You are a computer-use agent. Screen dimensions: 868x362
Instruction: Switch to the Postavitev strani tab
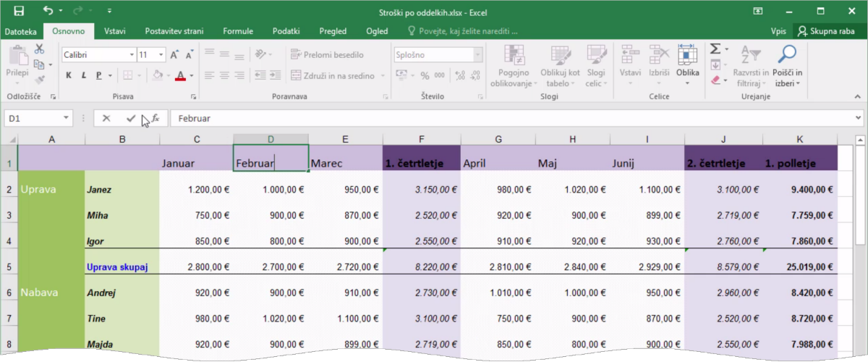pyautogui.click(x=174, y=31)
